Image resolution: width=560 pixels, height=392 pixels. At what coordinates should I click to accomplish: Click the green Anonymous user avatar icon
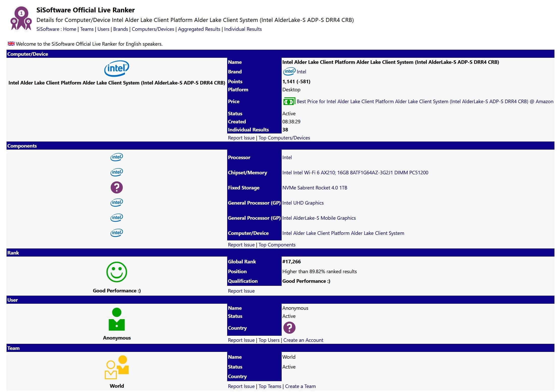[116, 319]
